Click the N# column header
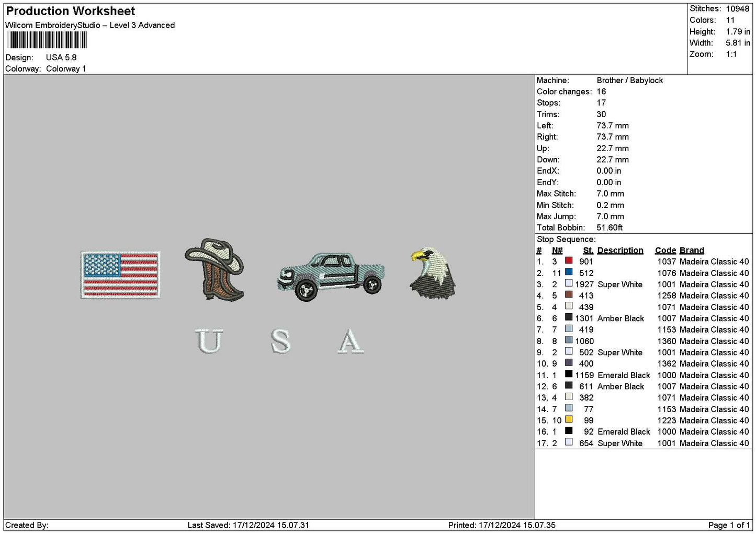Image resolution: width=756 pixels, height=534 pixels. pos(557,251)
